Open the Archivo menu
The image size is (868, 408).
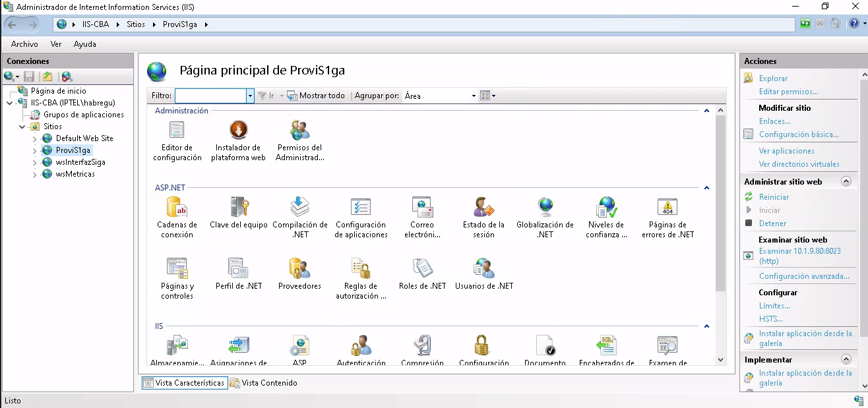[25, 44]
